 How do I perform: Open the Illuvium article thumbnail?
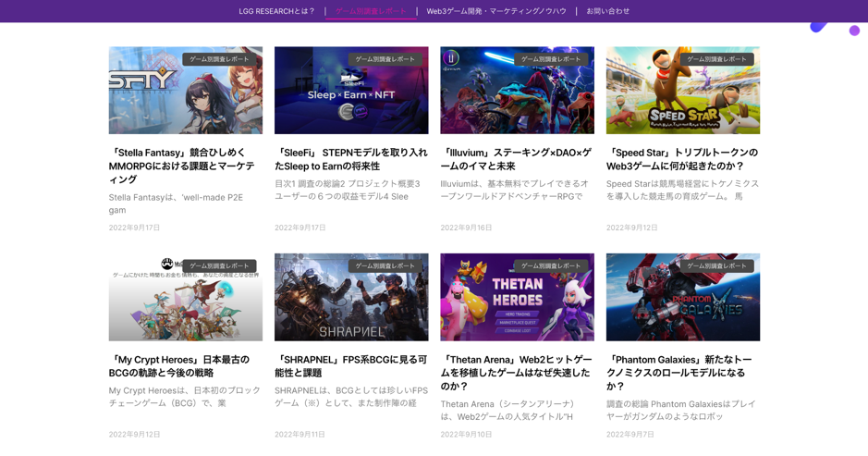pos(517,91)
